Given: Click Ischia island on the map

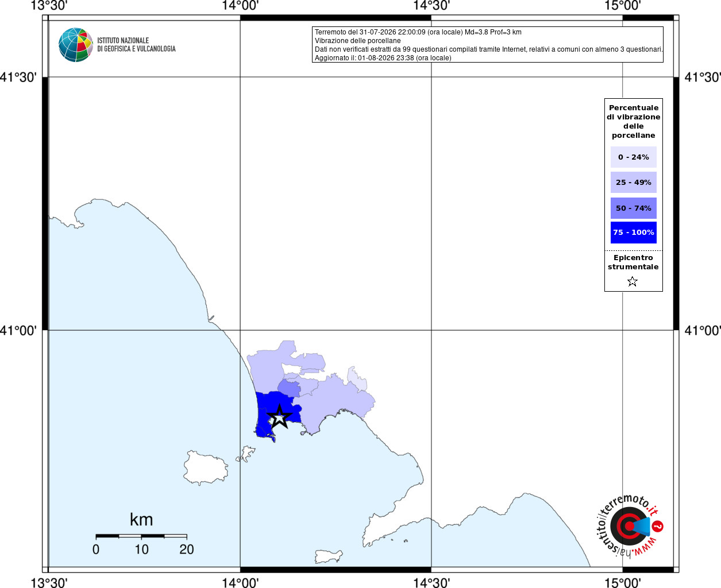Looking at the screenshot, I should tap(205, 468).
